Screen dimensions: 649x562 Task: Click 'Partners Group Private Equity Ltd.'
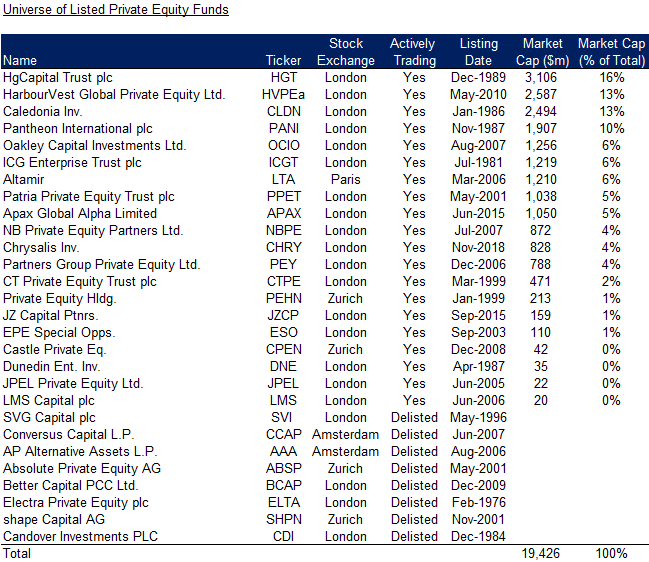[101, 264]
